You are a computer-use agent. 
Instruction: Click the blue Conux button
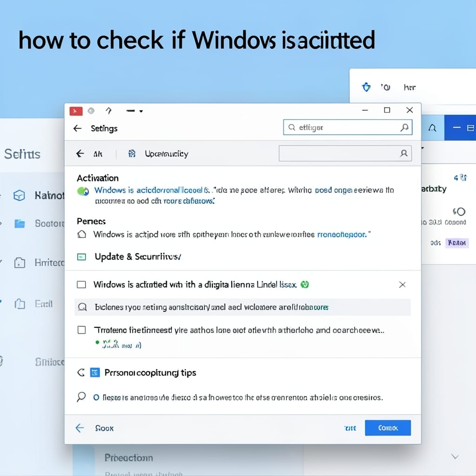pyautogui.click(x=388, y=428)
